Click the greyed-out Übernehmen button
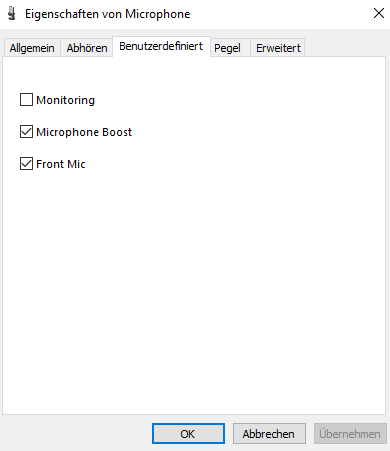The image size is (390, 451). [350, 434]
